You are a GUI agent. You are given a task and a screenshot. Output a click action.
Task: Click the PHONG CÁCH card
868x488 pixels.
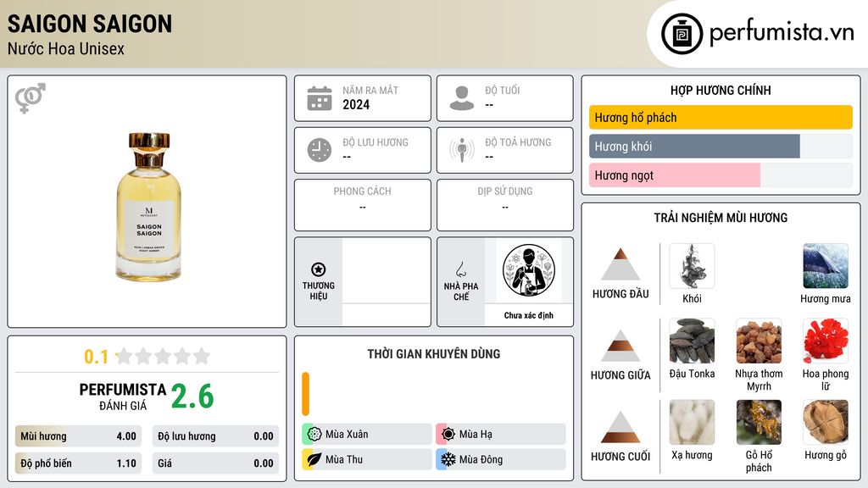(363, 205)
